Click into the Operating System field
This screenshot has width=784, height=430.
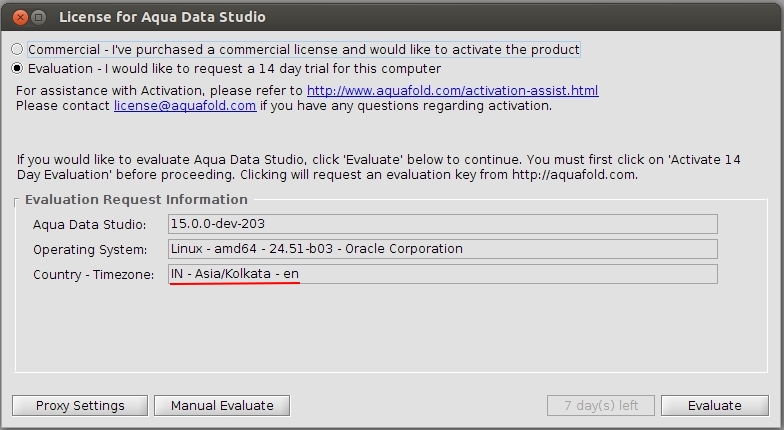click(x=442, y=249)
